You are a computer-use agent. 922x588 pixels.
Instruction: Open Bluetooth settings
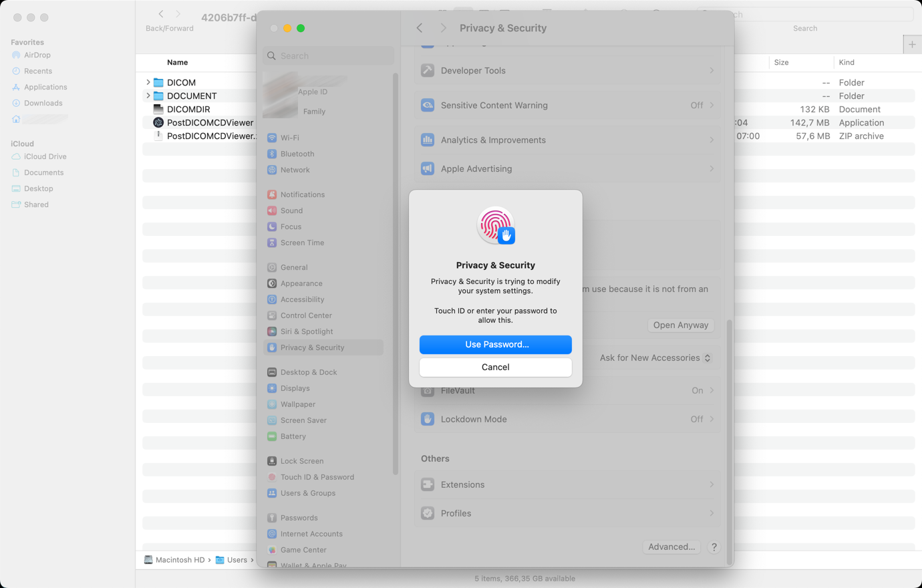pyautogui.click(x=297, y=154)
